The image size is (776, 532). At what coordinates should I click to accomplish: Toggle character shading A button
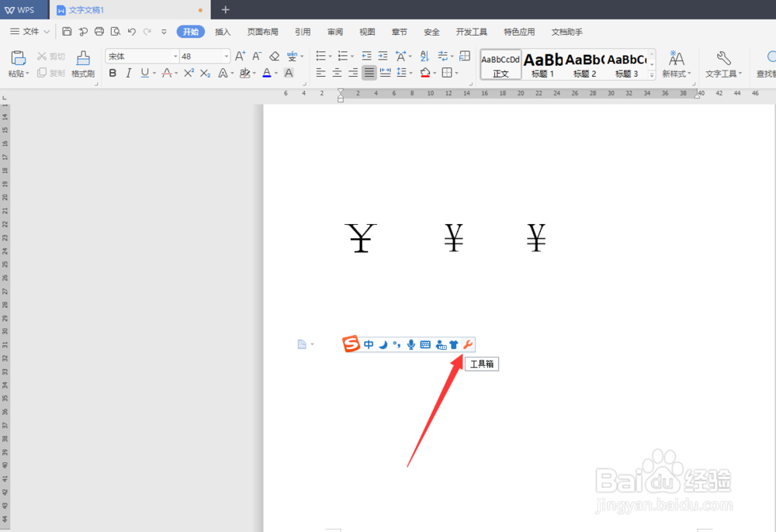[289, 73]
